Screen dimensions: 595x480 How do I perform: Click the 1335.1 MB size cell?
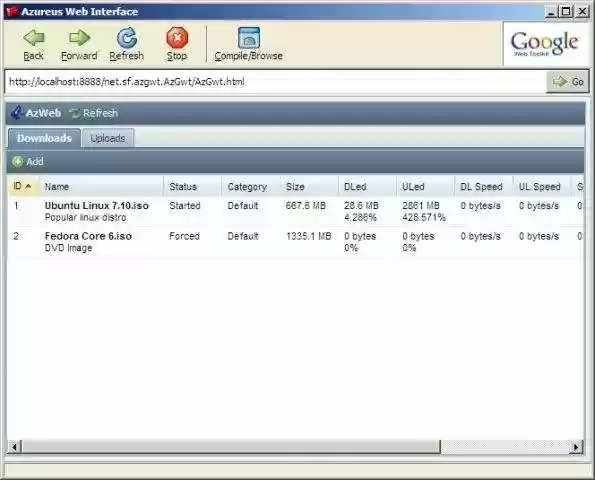[309, 236]
